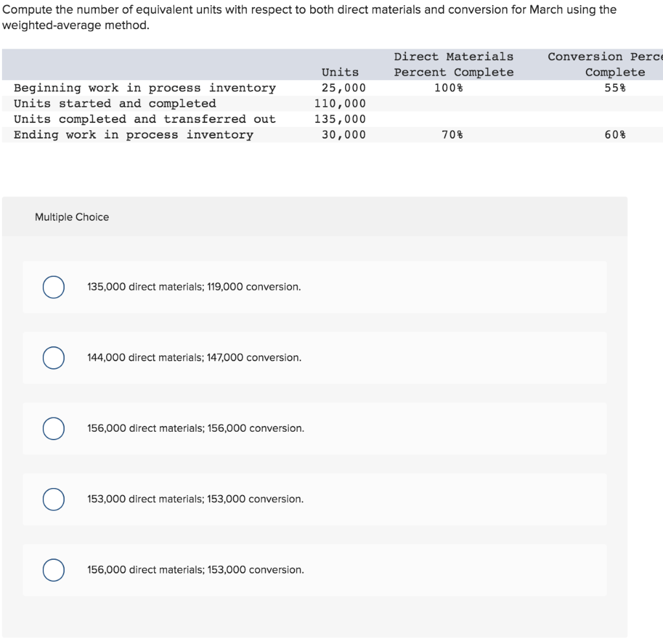663x644 pixels.
Task: Click the 'Ending work in process inventory' row label
Action: pyautogui.click(x=133, y=135)
